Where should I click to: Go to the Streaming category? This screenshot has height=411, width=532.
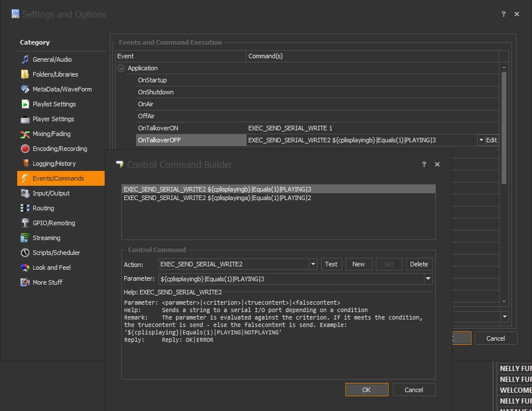coord(61,238)
